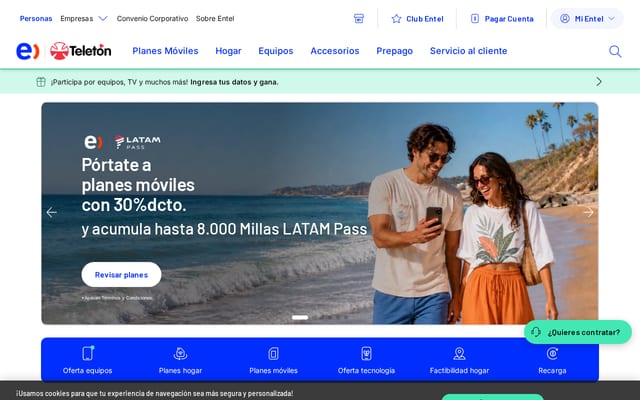Screen dimensions: 640x400
Task: Open Convenio Corporativo link
Action: pyautogui.click(x=152, y=18)
